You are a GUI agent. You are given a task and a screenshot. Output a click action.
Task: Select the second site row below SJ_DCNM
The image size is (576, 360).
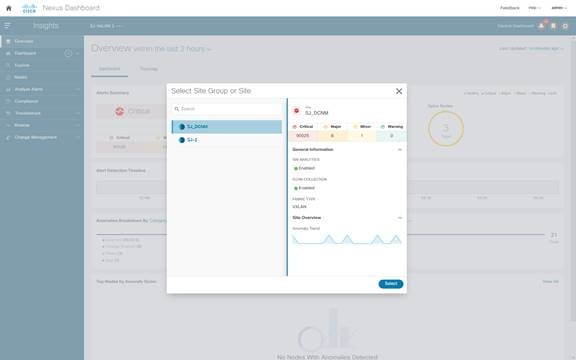point(227,140)
